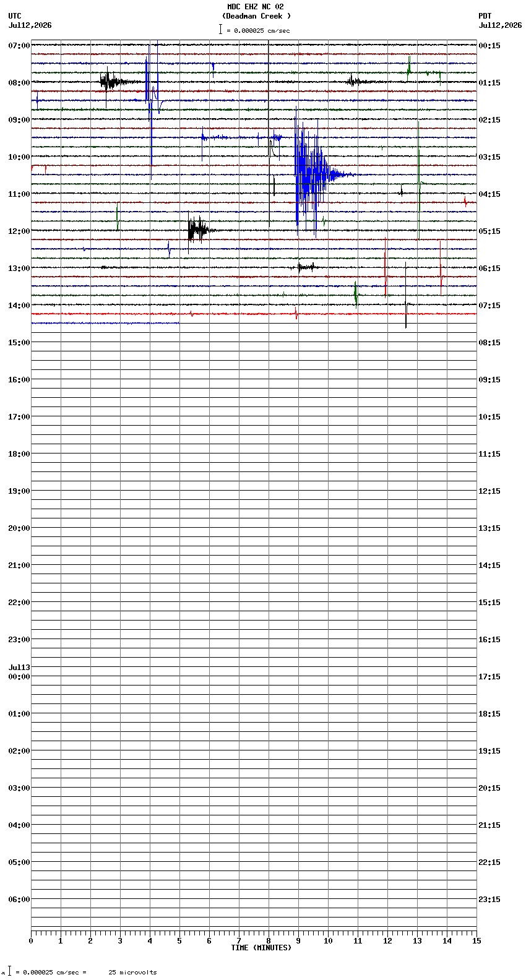
Task: Click the 04:00 UTC row label
Action: click(x=19, y=825)
